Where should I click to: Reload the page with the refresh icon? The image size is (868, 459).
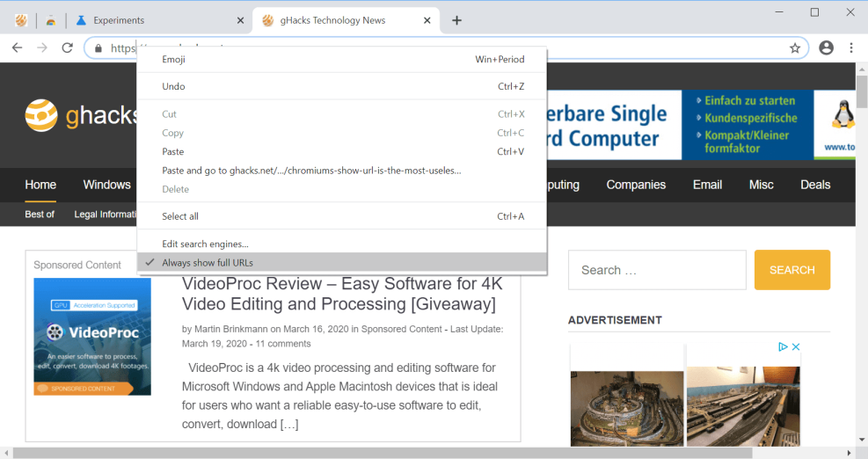[67, 48]
